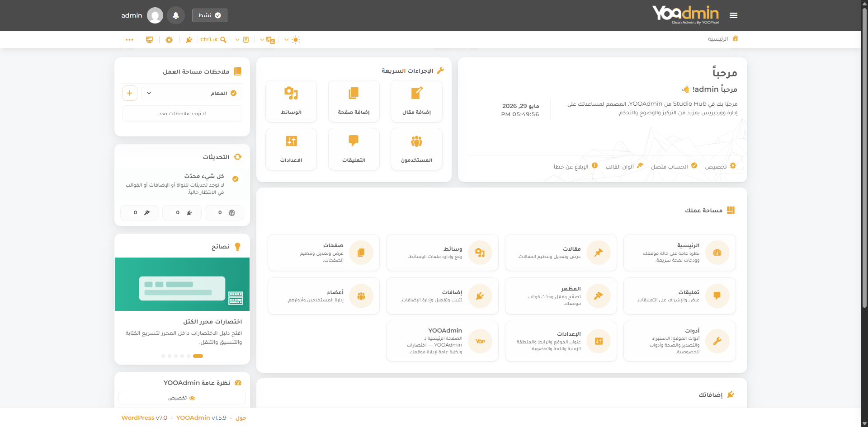Click the الإبلاغ عن خطأ link
This screenshot has height=427, width=868.
click(576, 166)
